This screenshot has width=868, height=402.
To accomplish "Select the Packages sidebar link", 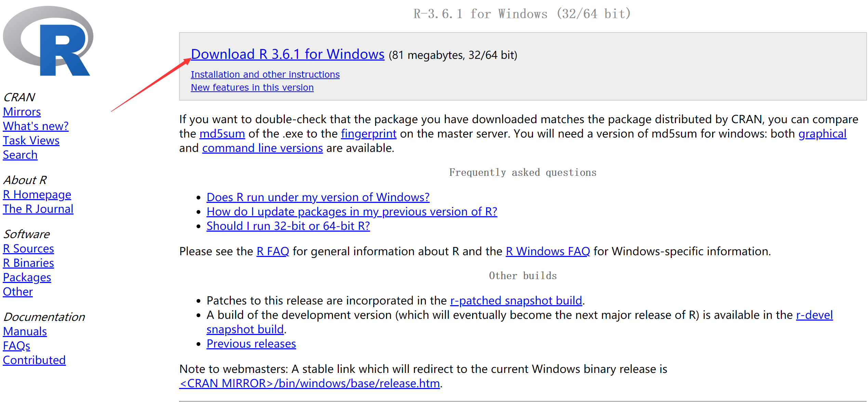I will pos(27,277).
